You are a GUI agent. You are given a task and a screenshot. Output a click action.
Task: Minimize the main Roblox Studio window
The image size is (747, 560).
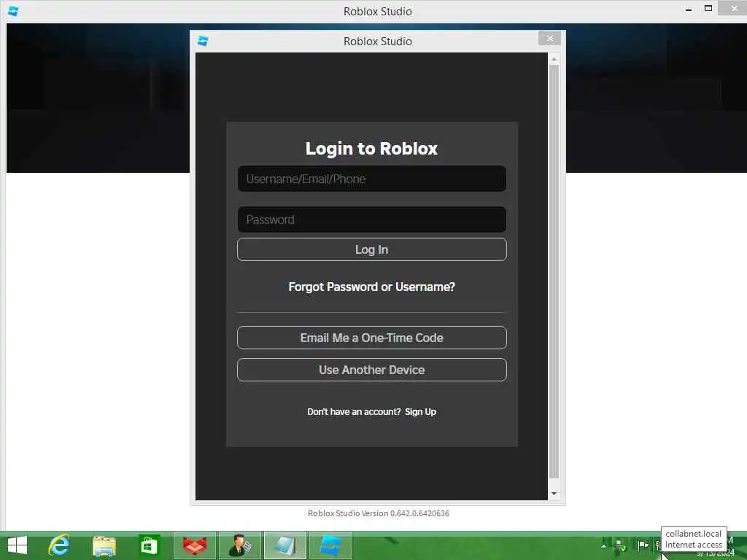coord(689,9)
